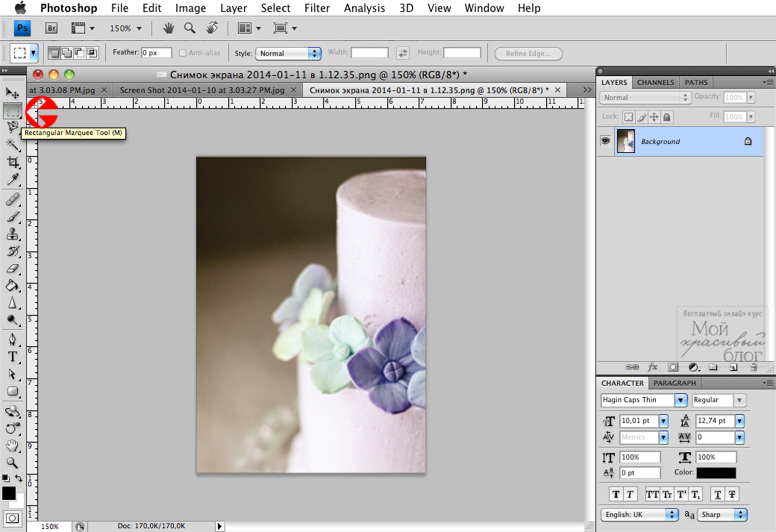Open the font family Hagin Caps Thin dropdown
776x532 pixels.
pos(681,400)
